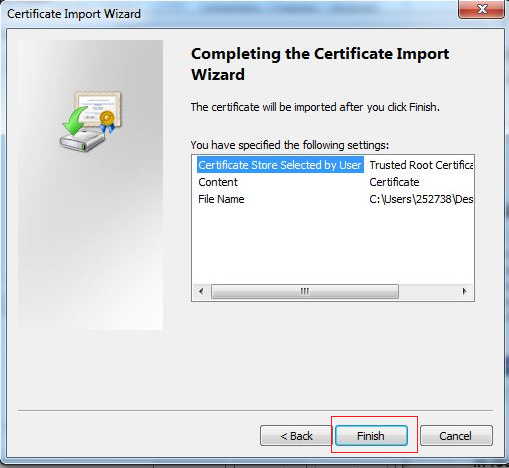Click the Trusted Root Certificate value
This screenshot has width=509, height=468.
click(x=421, y=165)
